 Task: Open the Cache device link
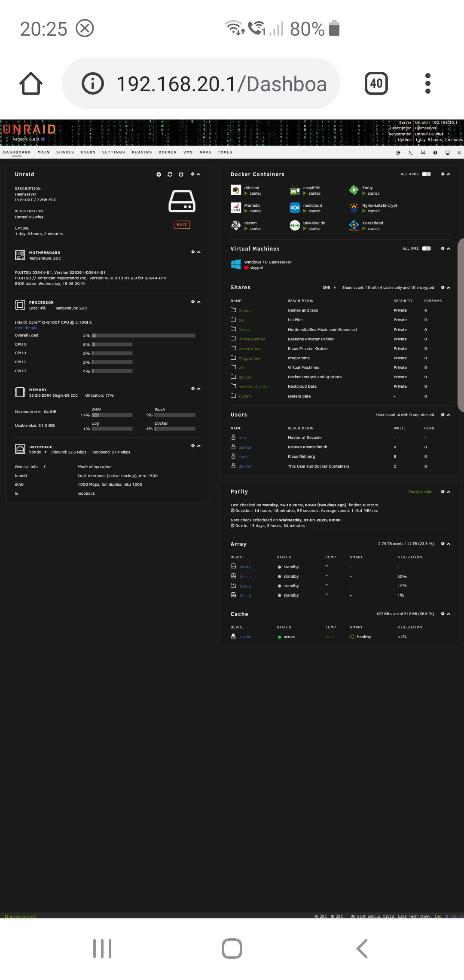point(245,637)
